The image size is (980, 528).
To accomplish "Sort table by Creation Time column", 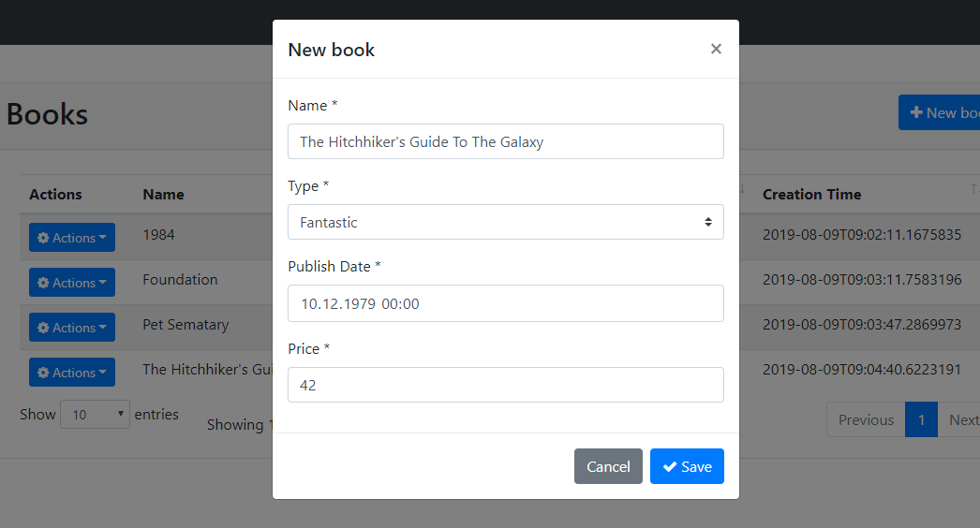I will (x=811, y=195).
